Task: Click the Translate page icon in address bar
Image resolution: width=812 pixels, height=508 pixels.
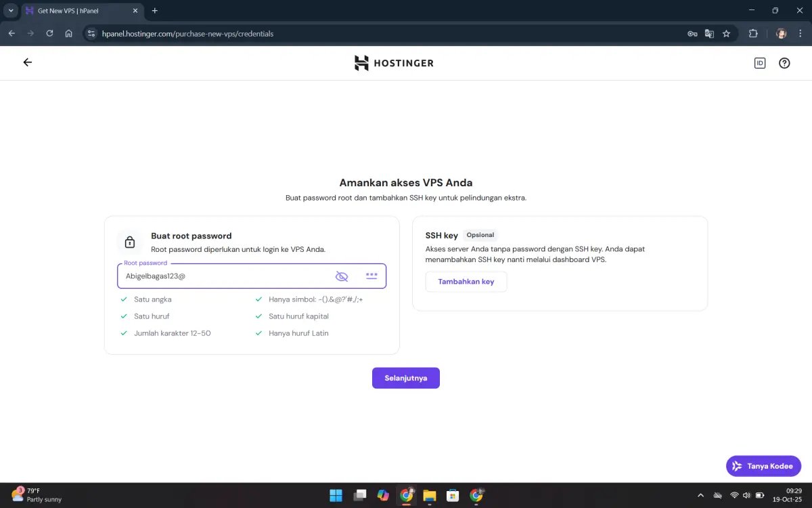Action: 709,33
